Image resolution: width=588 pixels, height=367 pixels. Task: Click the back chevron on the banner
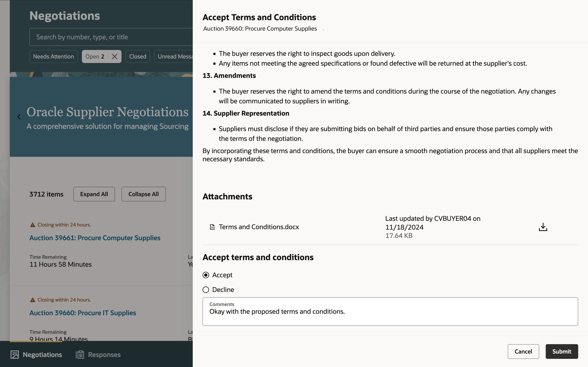19,117
